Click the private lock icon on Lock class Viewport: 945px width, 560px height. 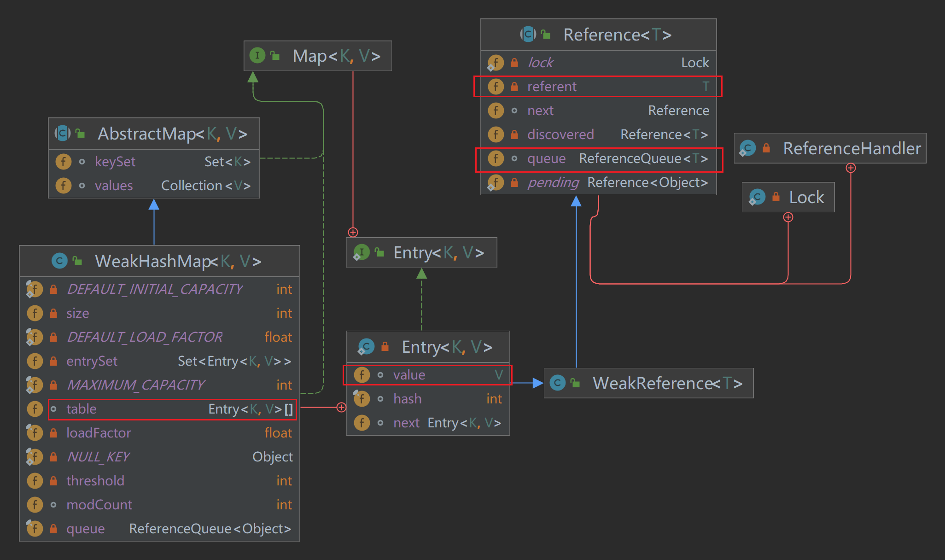click(x=776, y=197)
